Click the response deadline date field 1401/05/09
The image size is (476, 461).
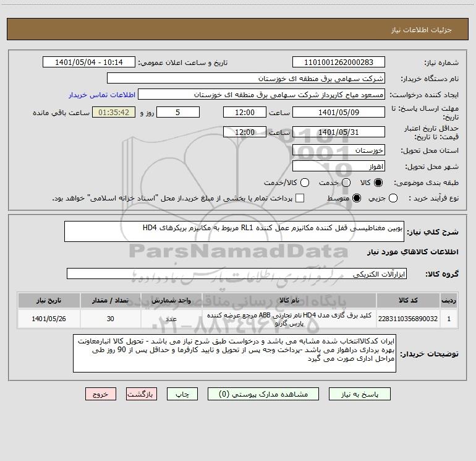pyautogui.click(x=339, y=113)
